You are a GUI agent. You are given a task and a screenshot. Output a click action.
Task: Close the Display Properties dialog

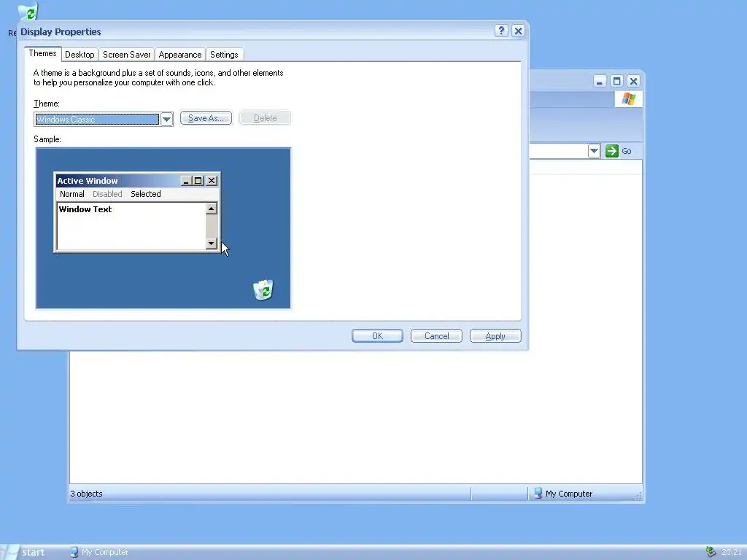pyautogui.click(x=518, y=31)
